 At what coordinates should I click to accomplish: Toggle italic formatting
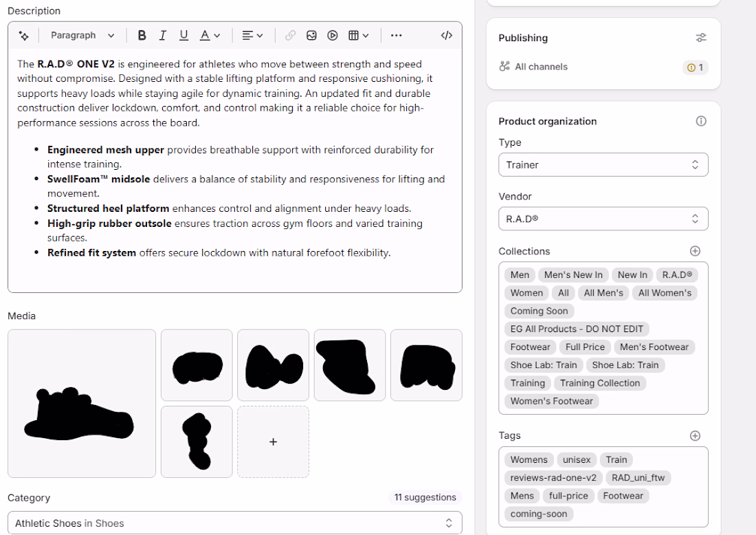pyautogui.click(x=162, y=36)
